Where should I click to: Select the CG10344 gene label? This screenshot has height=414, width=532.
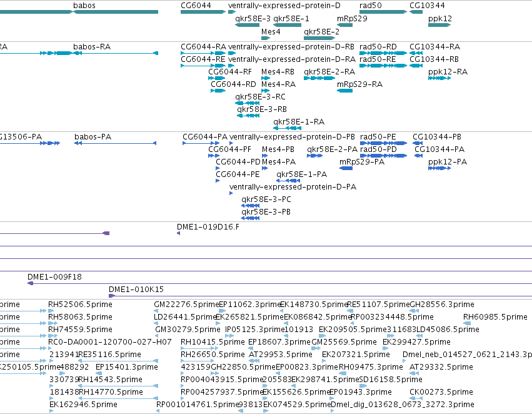(x=427, y=6)
